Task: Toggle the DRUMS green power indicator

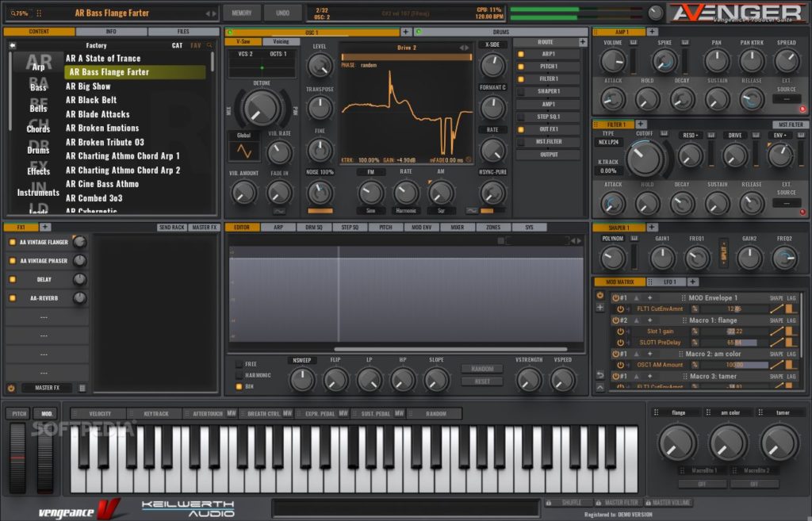Action: 419,32
